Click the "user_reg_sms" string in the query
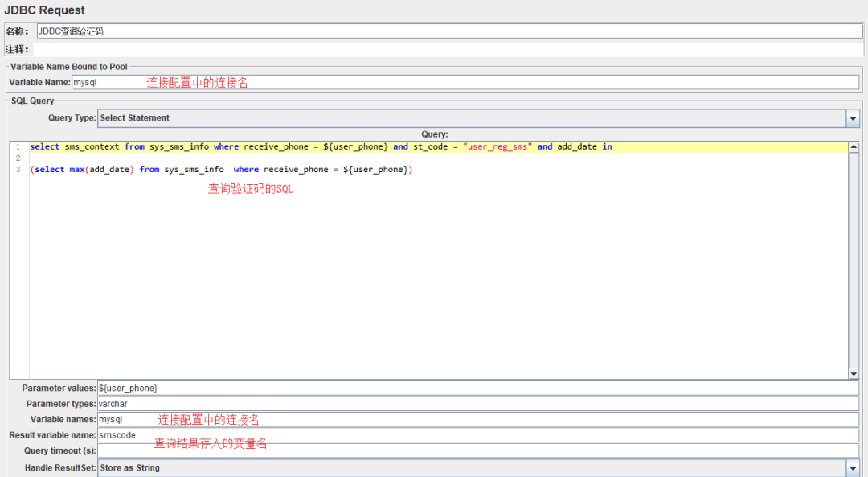Image resolution: width=868 pixels, height=477 pixels. tap(497, 147)
